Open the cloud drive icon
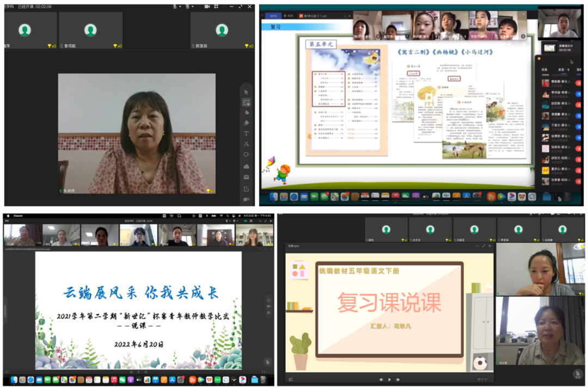 [x=246, y=166]
